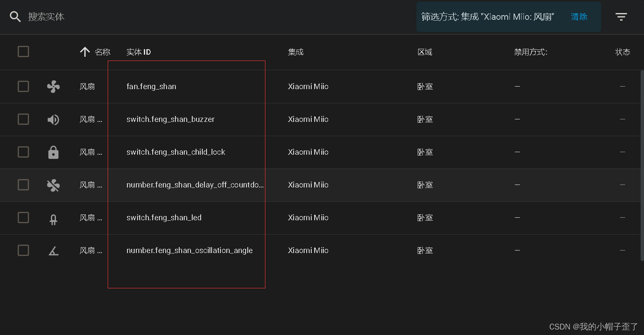Sort by the 禁用方式 column header
Image resolution: width=644 pixels, height=335 pixels.
pyautogui.click(x=530, y=52)
